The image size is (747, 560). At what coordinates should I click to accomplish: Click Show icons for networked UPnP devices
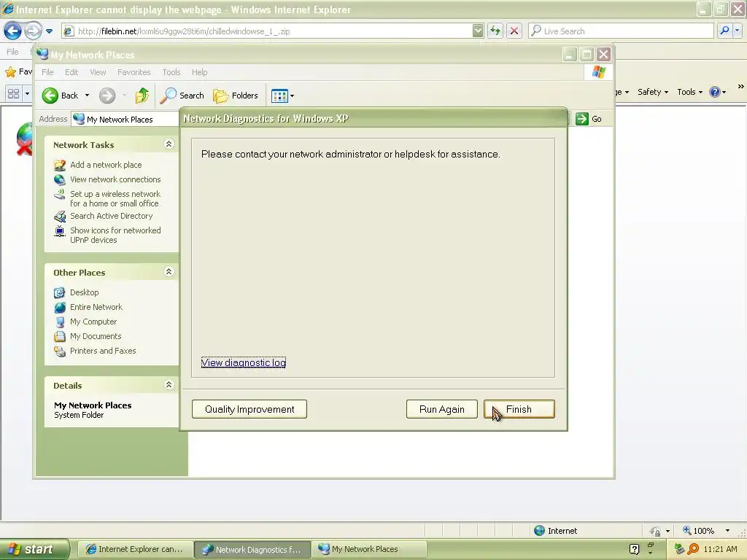tap(115, 235)
